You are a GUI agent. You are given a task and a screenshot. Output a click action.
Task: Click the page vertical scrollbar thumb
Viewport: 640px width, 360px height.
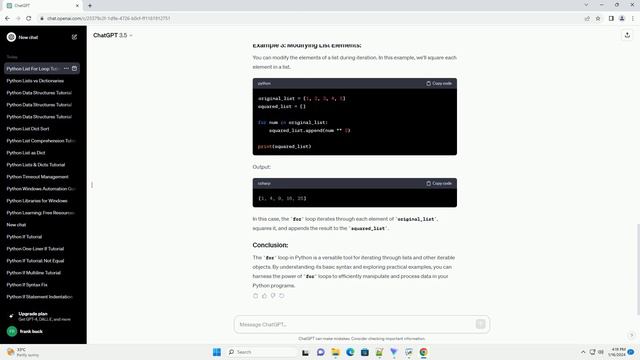(x=638, y=269)
